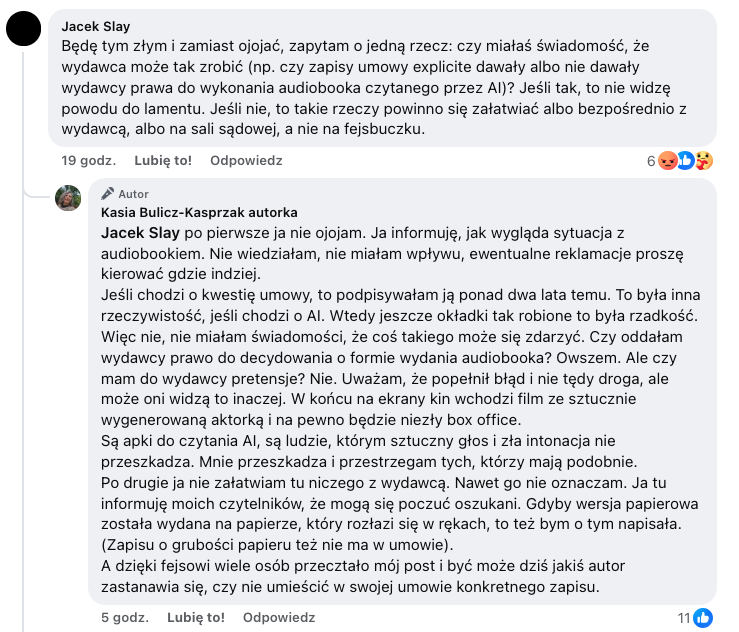
Task: Click the blue thumbs-up icon beside count 11
Action: pos(703,617)
